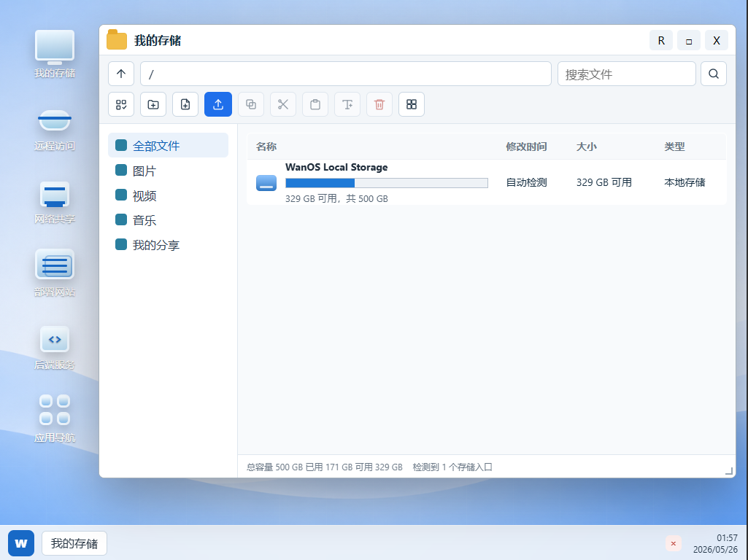Click 本地存储 type cell
Image resolution: width=748 pixels, height=560 pixels.
[x=685, y=182]
